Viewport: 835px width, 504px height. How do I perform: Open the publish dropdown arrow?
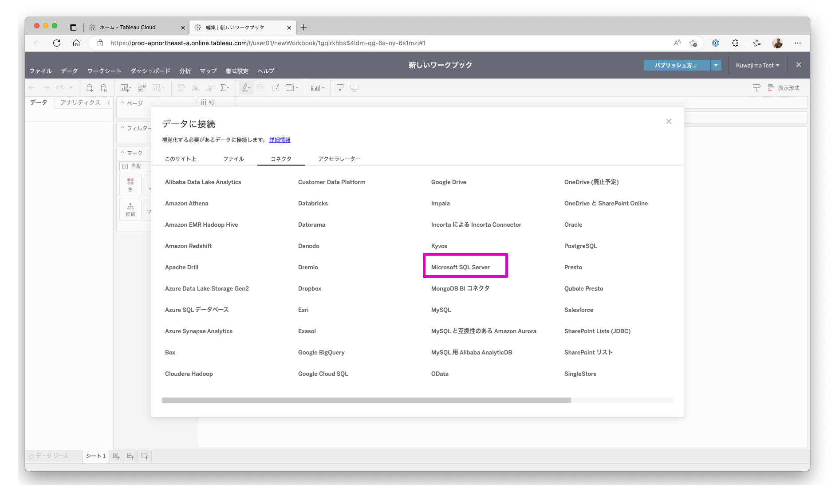pyautogui.click(x=716, y=65)
